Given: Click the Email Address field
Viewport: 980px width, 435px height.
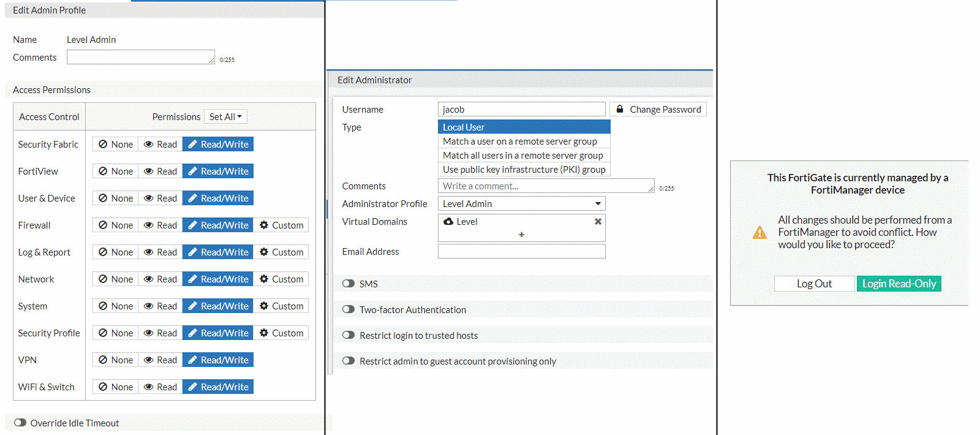Looking at the screenshot, I should tap(522, 251).
